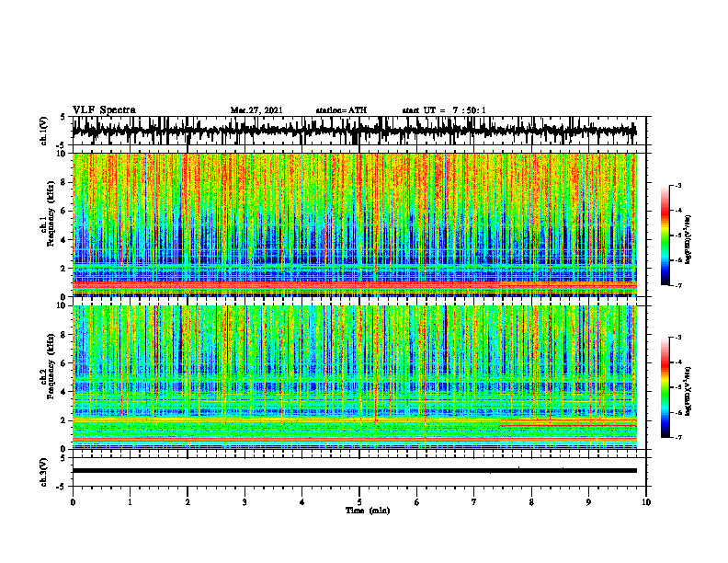Click the ch.1 frequency tick label "8"
728x563 pixels.
coord(64,182)
